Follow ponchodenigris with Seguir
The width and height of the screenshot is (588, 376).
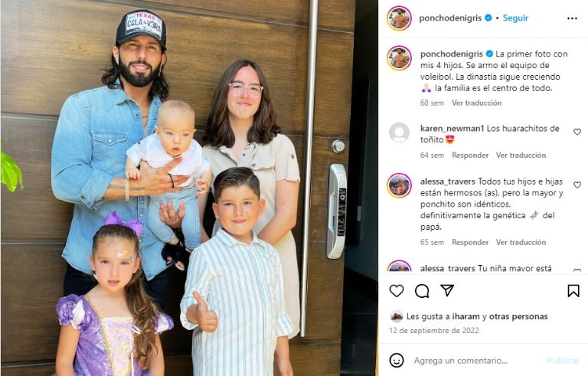coord(515,18)
